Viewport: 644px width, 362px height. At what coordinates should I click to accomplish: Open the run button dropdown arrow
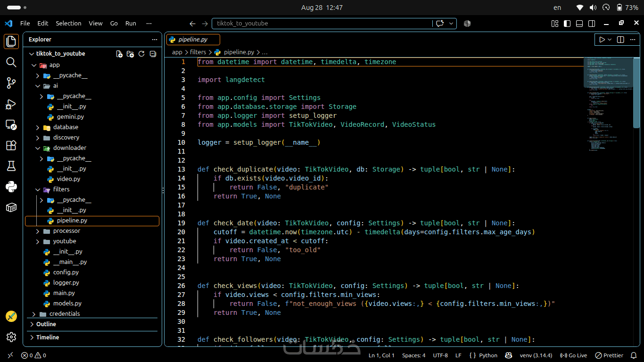click(610, 40)
